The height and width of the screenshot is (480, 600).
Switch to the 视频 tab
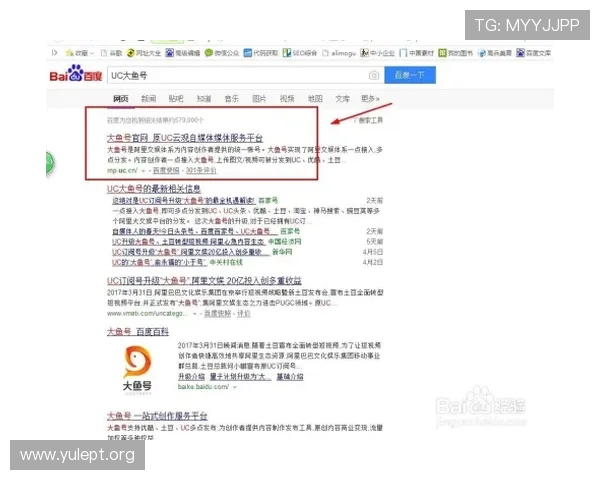point(287,99)
